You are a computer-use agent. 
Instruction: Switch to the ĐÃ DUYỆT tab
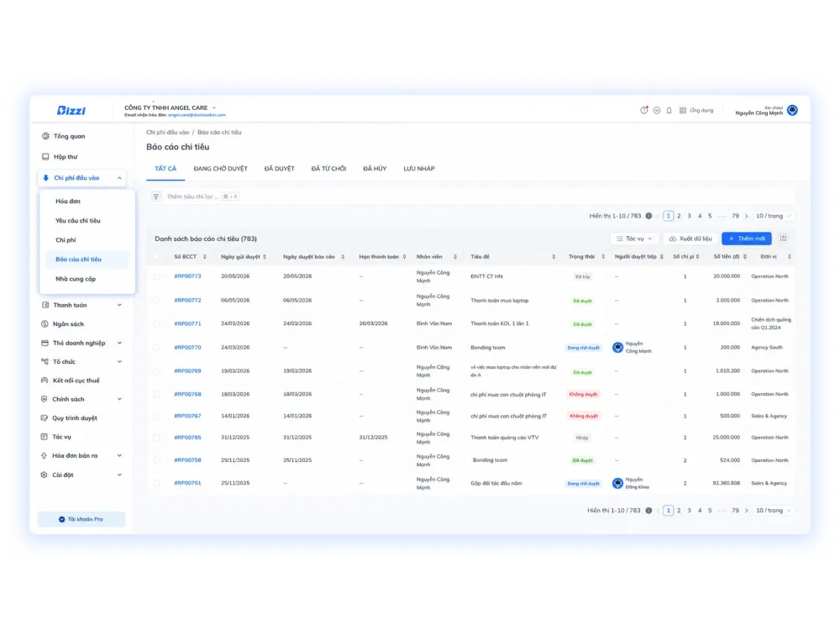pos(279,169)
